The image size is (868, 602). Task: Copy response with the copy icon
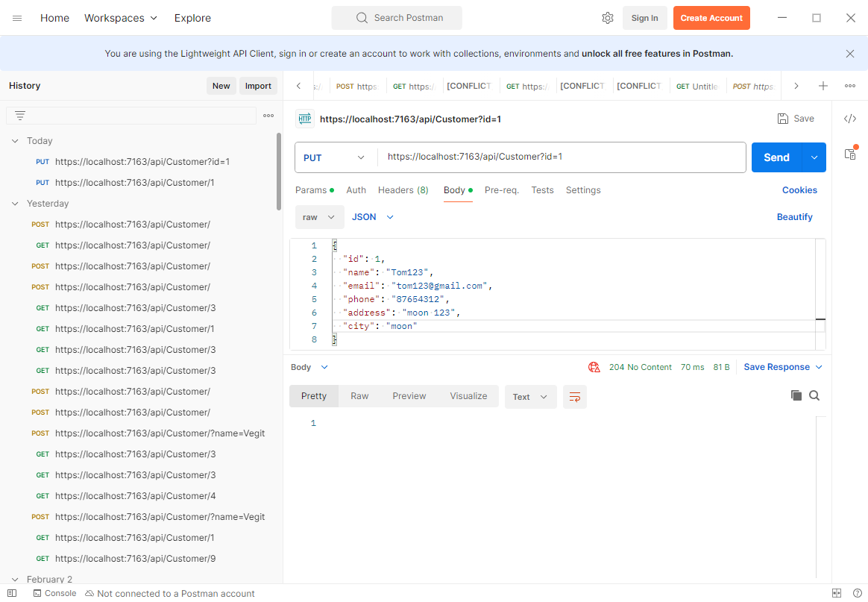796,395
